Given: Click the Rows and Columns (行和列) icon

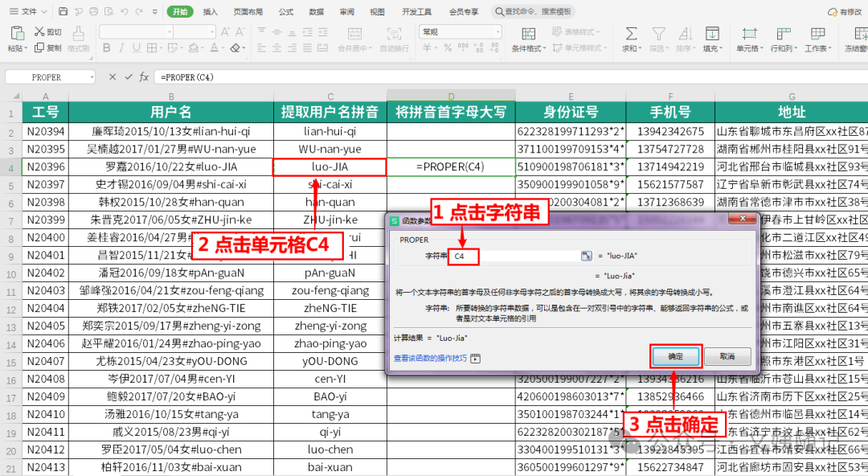Looking at the screenshot, I should tap(784, 34).
